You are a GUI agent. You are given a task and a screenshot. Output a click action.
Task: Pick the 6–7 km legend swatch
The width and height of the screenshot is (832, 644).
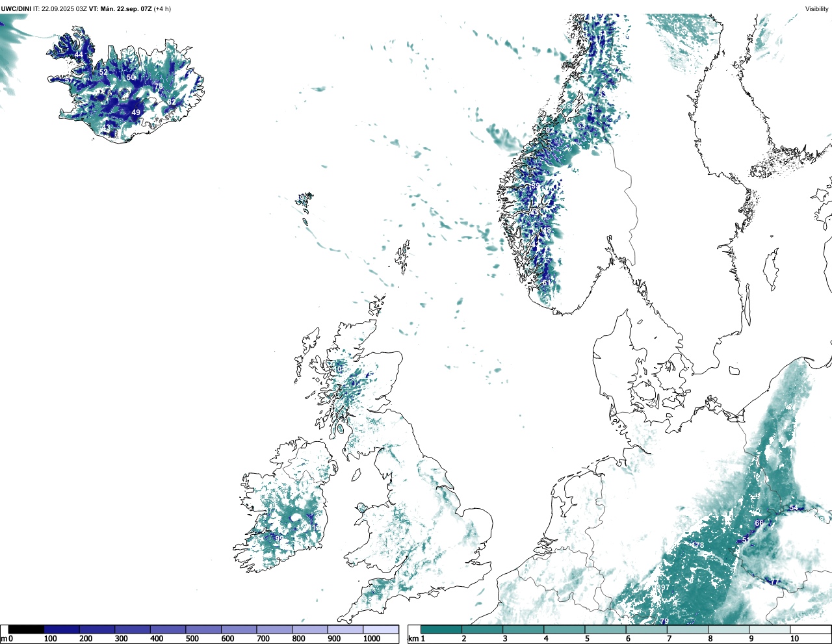click(646, 630)
